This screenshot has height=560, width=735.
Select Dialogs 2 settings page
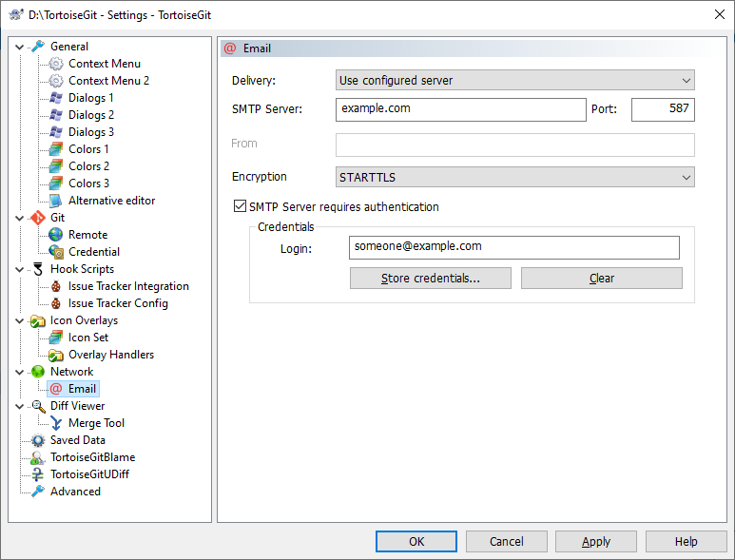[x=91, y=115]
